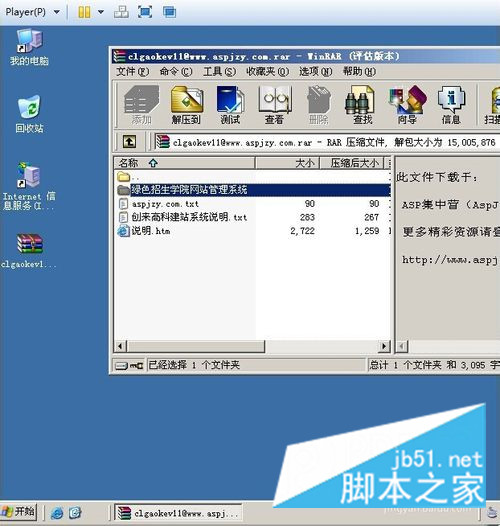Select folder 绿色招生学院网站管理系统
Screen dimensions: 500x526
pyautogui.click(x=253, y=190)
